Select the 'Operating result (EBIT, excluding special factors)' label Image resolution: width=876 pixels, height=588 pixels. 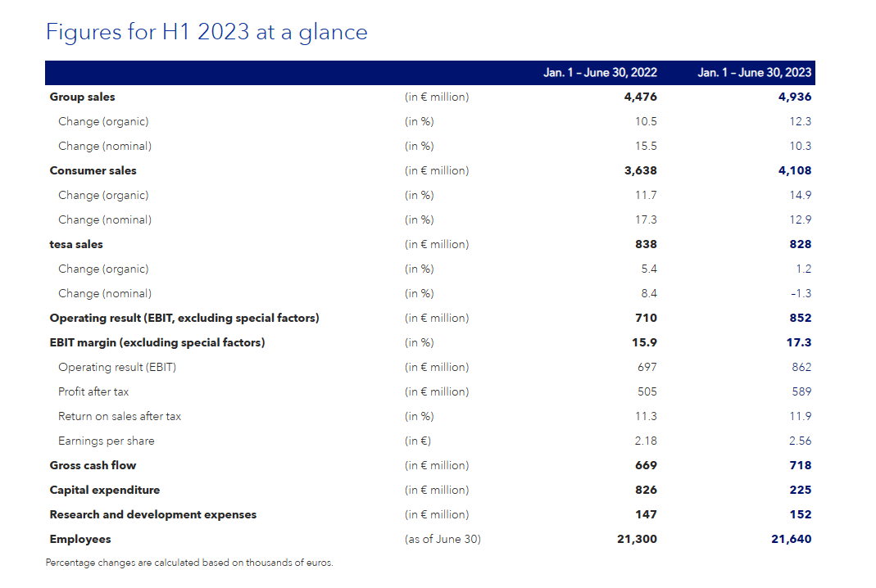click(x=184, y=318)
